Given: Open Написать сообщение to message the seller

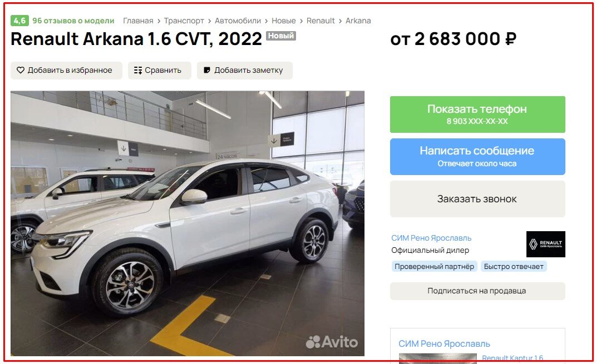Looking at the screenshot, I should pyautogui.click(x=477, y=157).
